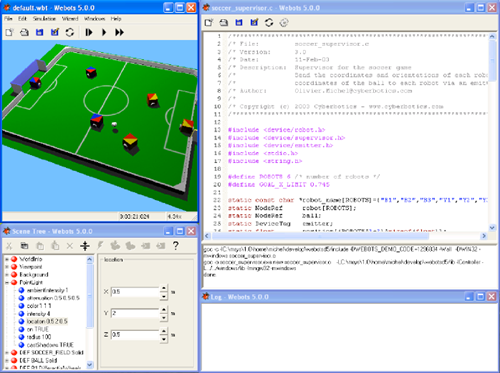The height and width of the screenshot is (373, 500).
Task: Save the world in default.wbt window
Action: click(40, 32)
